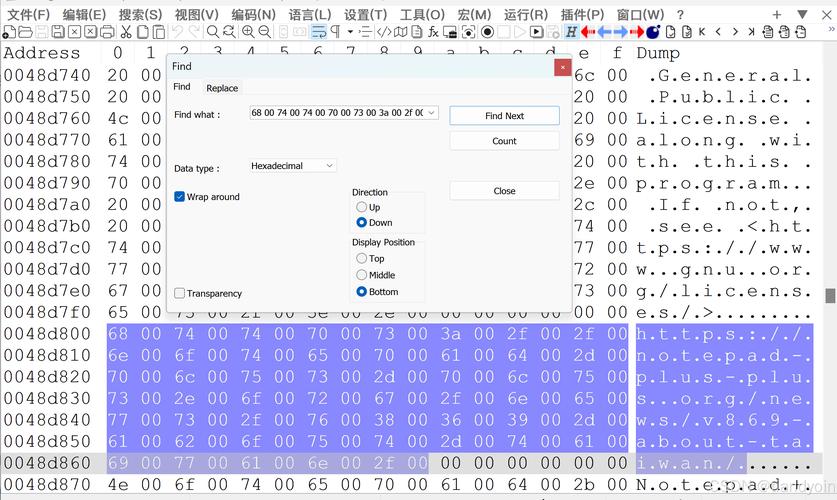Click the Dump column header
Viewport: 837px width, 500px height.
point(658,53)
